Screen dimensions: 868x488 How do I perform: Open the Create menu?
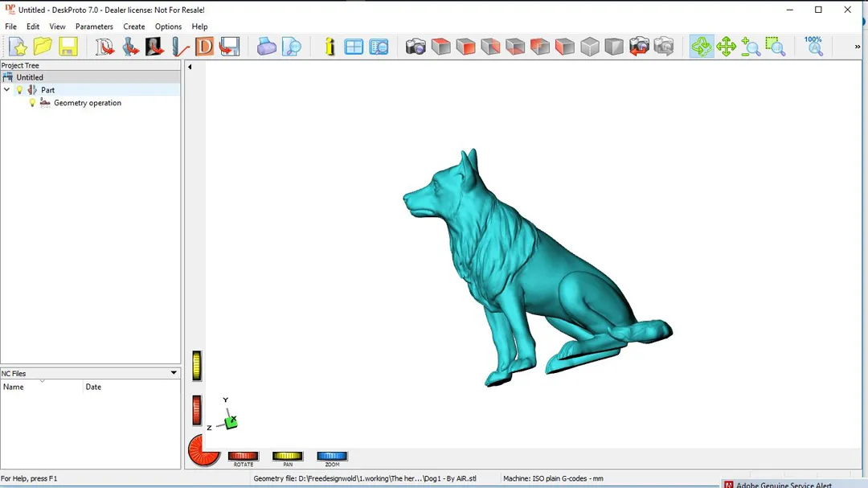coord(134,27)
